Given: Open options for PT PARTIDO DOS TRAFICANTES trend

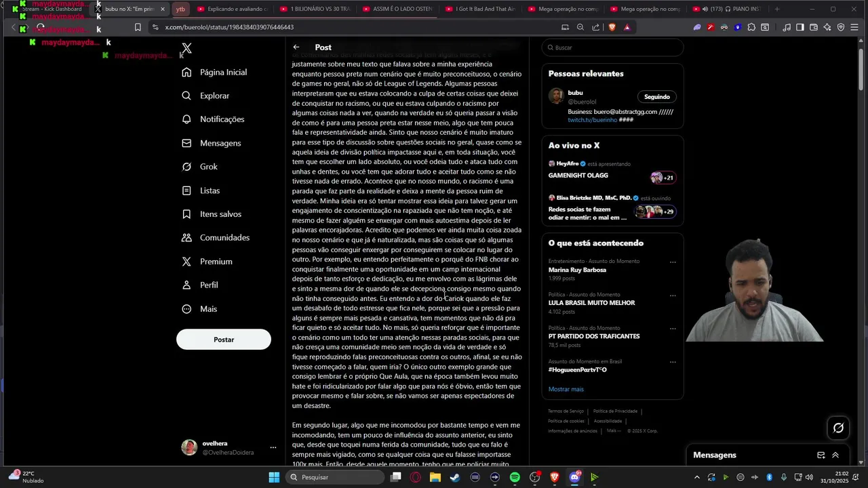Looking at the screenshot, I should [x=673, y=329].
